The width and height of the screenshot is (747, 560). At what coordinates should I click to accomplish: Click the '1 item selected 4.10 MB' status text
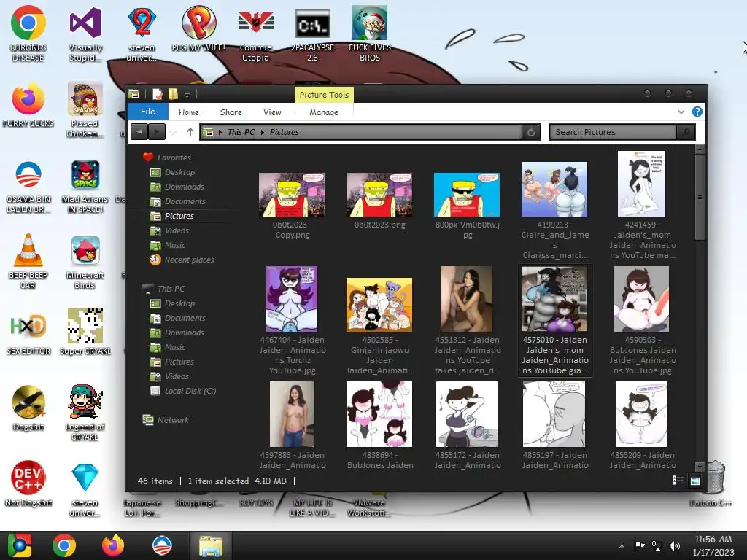(x=237, y=481)
